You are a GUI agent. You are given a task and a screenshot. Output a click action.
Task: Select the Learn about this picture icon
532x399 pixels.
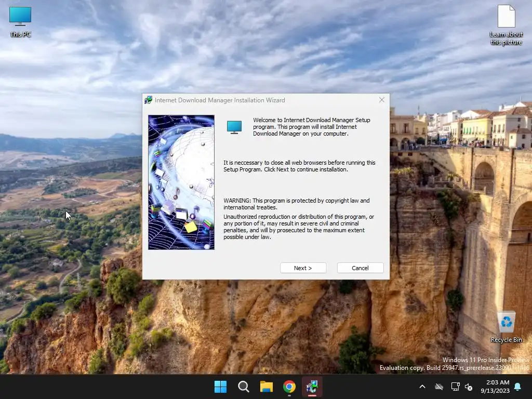(x=506, y=25)
